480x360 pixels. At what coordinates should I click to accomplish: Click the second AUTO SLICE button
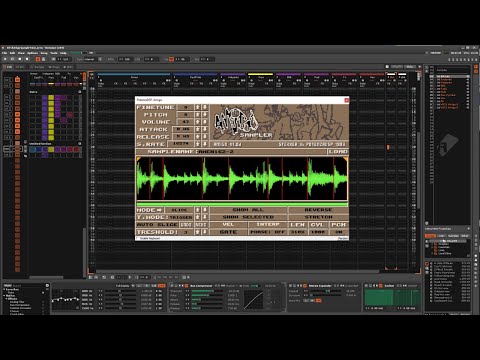pos(201,225)
